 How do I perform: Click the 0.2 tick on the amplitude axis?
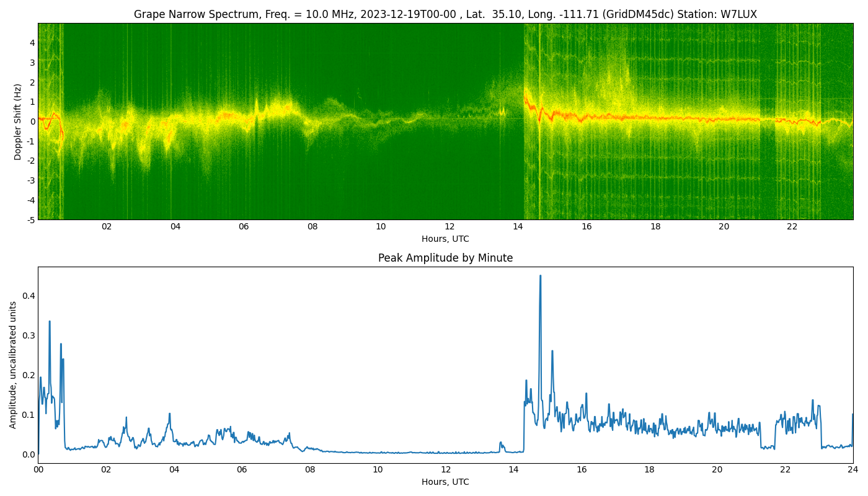coord(29,375)
